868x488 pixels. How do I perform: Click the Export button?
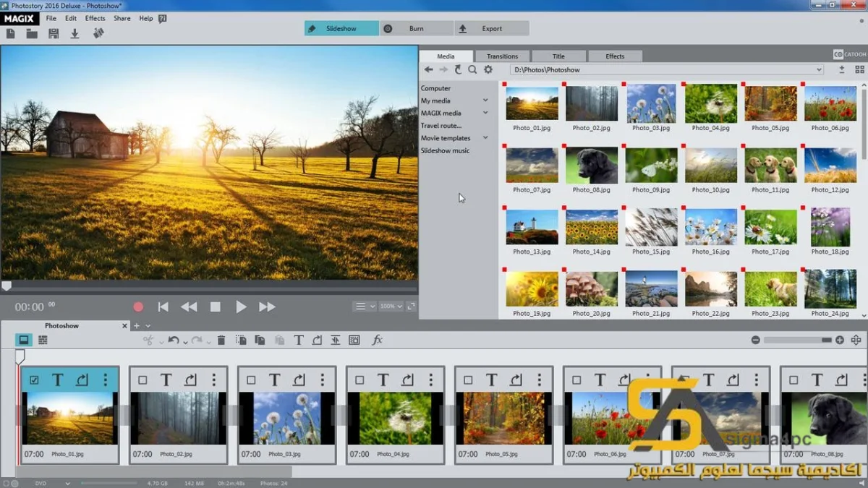(x=492, y=28)
